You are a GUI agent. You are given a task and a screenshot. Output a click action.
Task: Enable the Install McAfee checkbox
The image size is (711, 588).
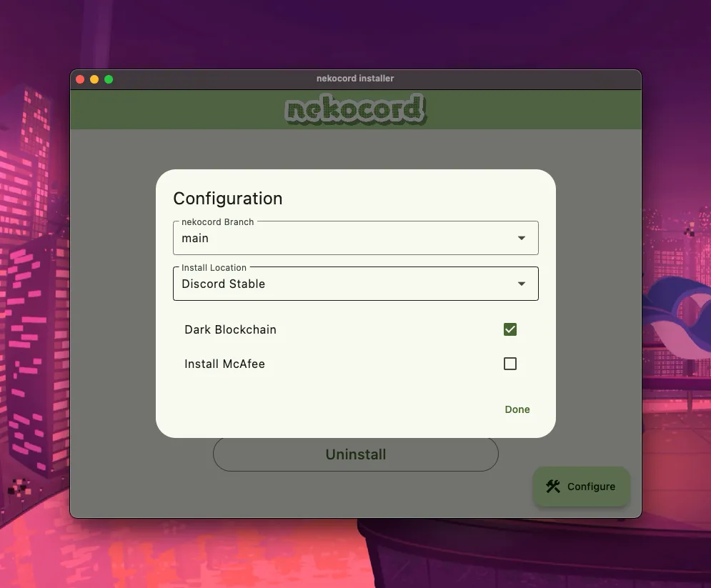[509, 364]
